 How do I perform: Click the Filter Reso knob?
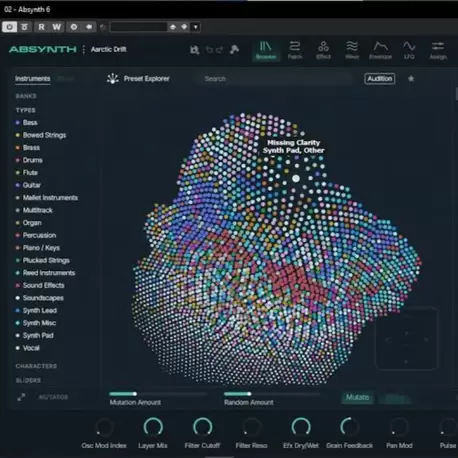(251, 427)
